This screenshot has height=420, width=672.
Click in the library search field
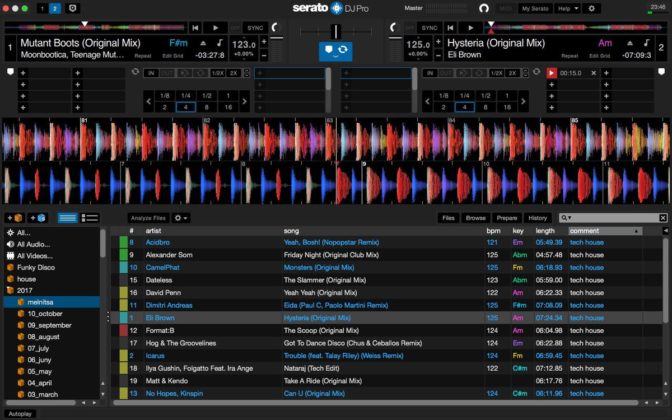click(613, 218)
